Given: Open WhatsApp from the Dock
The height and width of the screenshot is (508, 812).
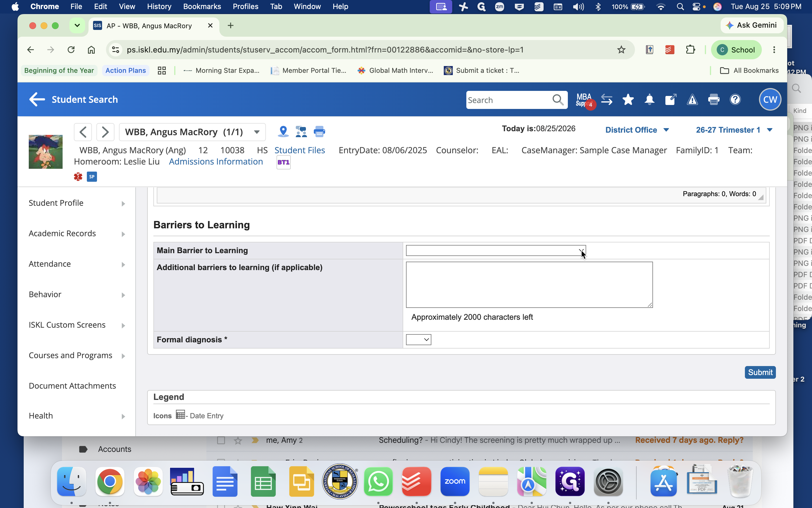Looking at the screenshot, I should click(378, 481).
